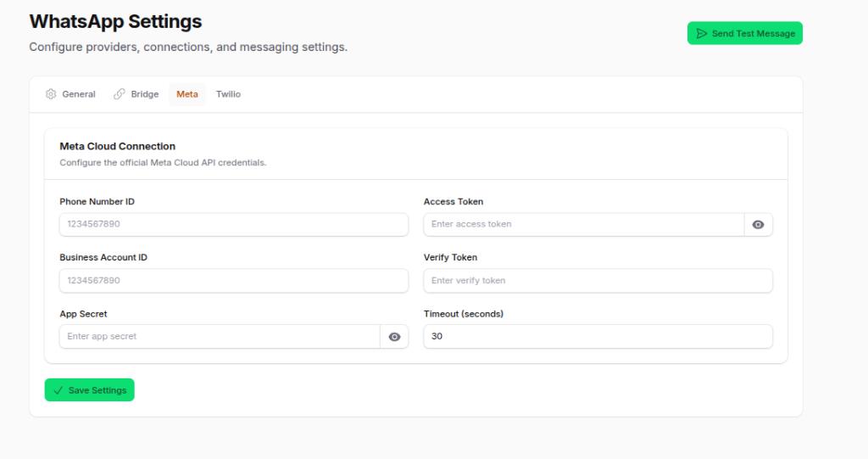Reveal the App Secret with eye icon
Image resolution: width=868 pixels, height=459 pixels.
394,337
